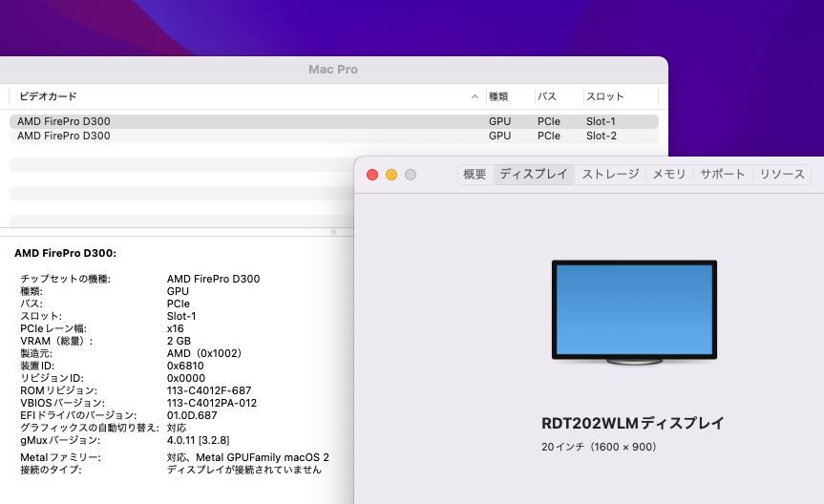Click the ROM revision 113-C4012F-687
The image size is (824, 504).
pos(209,390)
